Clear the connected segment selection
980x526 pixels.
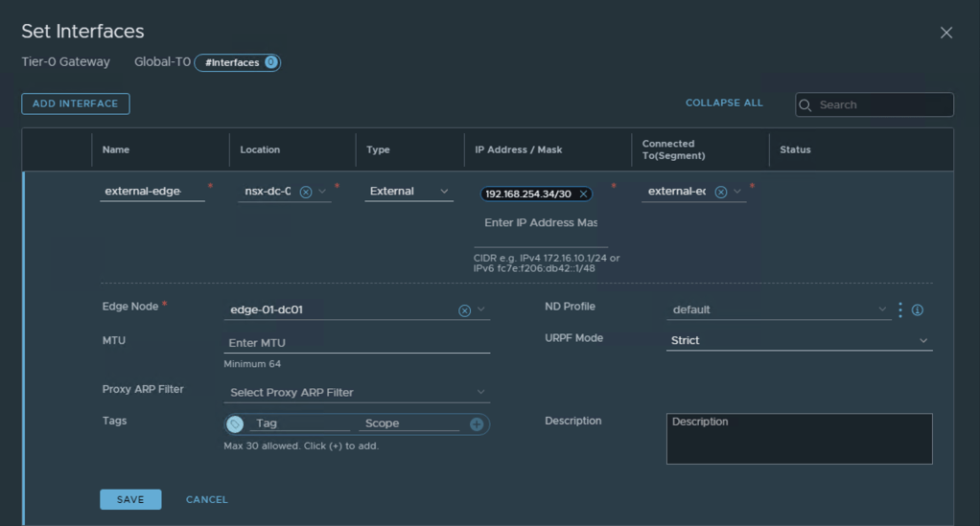tap(721, 192)
